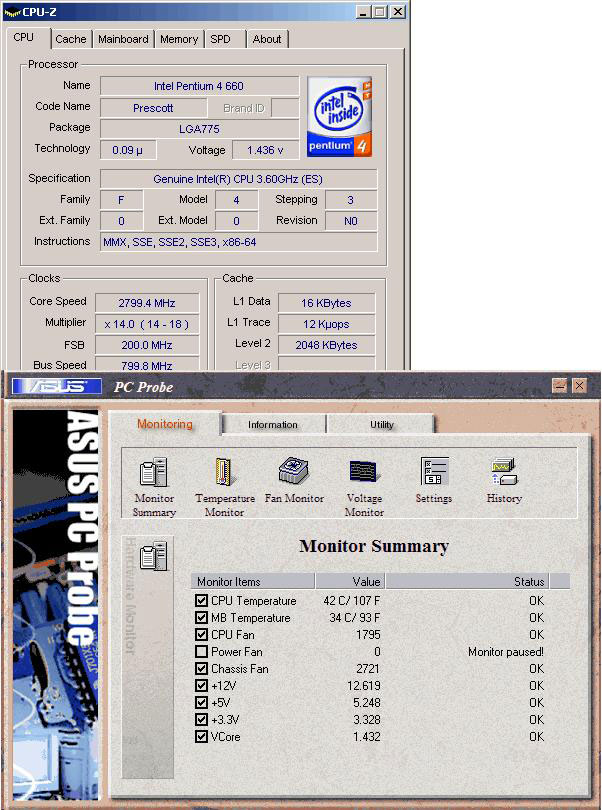Switch to the Mainboard tab
Screen dimensions: 602x810
tap(124, 39)
